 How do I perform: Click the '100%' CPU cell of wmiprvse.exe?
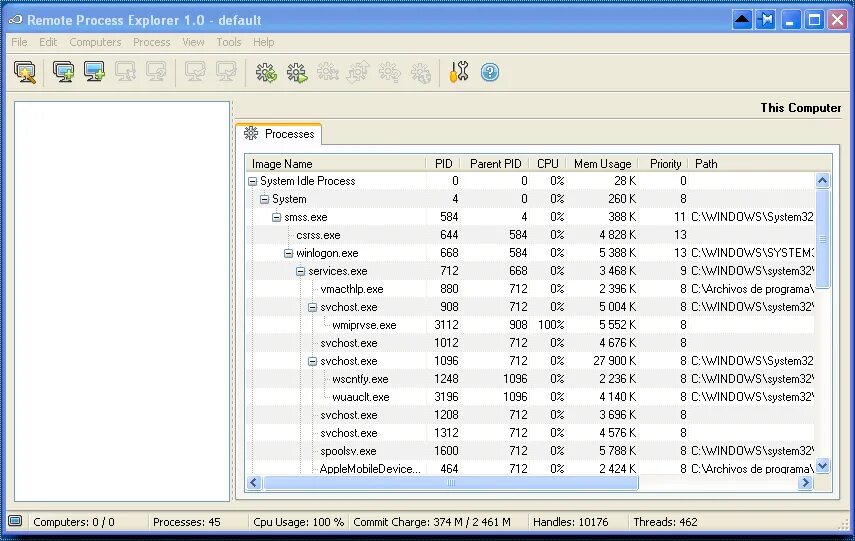551,325
